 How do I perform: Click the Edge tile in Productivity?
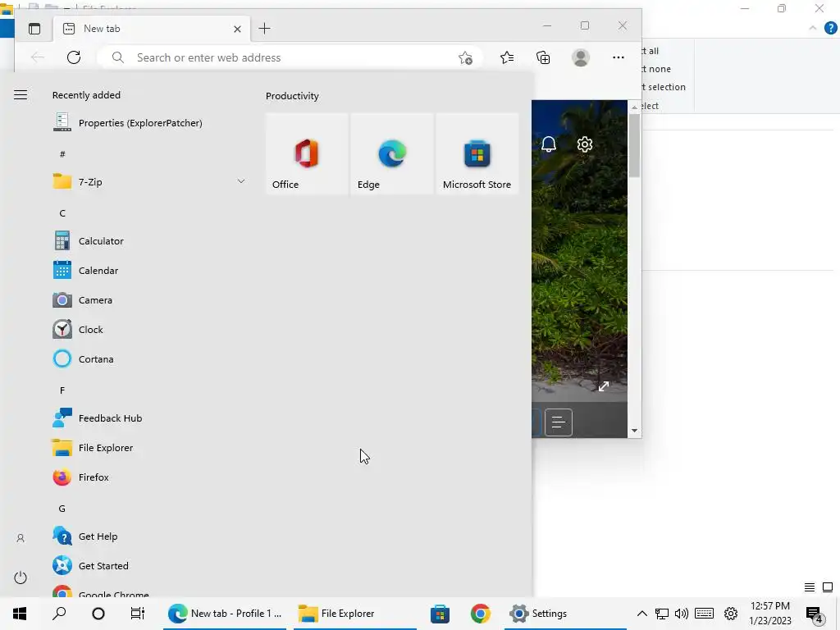pos(392,153)
